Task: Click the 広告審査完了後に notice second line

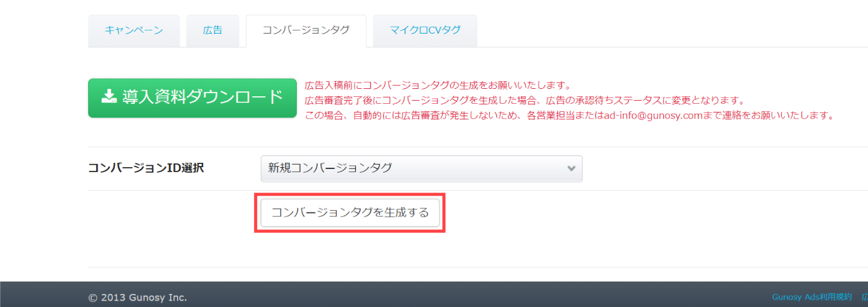Action: pyautogui.click(x=525, y=100)
